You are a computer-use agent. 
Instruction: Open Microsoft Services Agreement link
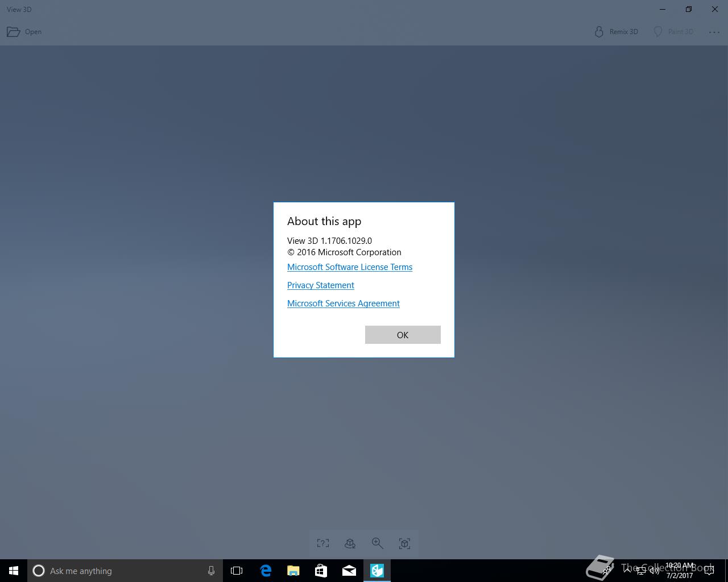pyautogui.click(x=344, y=304)
